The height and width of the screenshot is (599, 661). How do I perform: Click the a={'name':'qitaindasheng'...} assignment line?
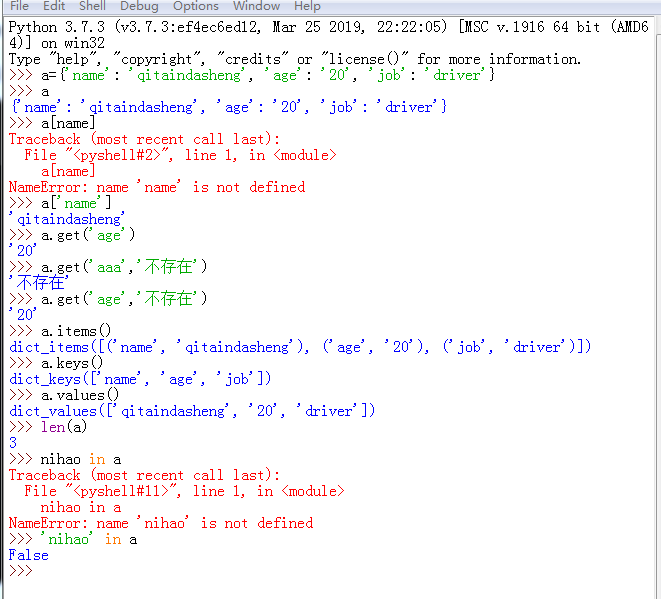[x=268, y=75]
